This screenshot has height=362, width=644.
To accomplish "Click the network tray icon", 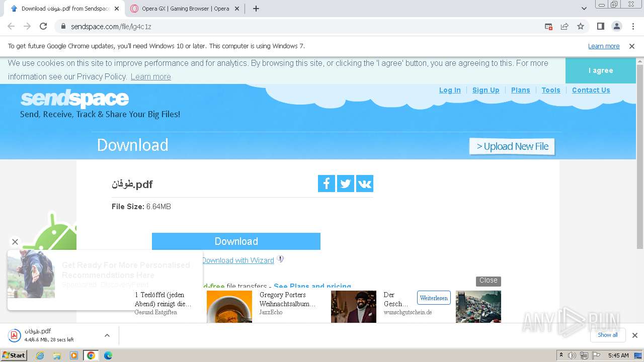I will [584, 355].
